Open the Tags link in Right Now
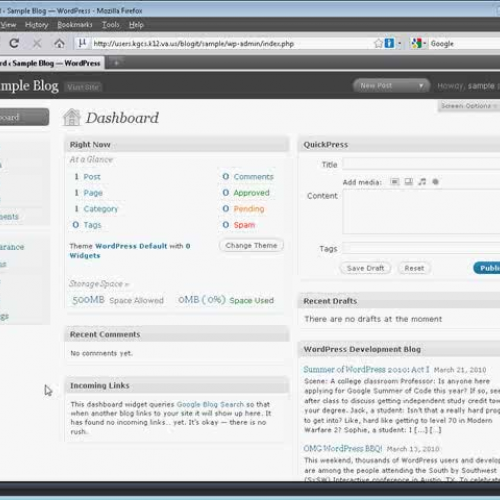 (92, 225)
